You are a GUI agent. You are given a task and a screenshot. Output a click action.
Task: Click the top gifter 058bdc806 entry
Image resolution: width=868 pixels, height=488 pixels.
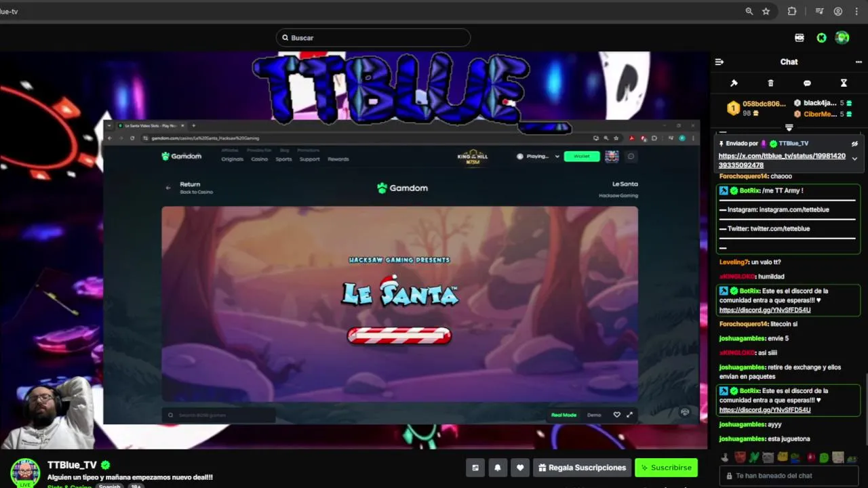pyautogui.click(x=756, y=108)
